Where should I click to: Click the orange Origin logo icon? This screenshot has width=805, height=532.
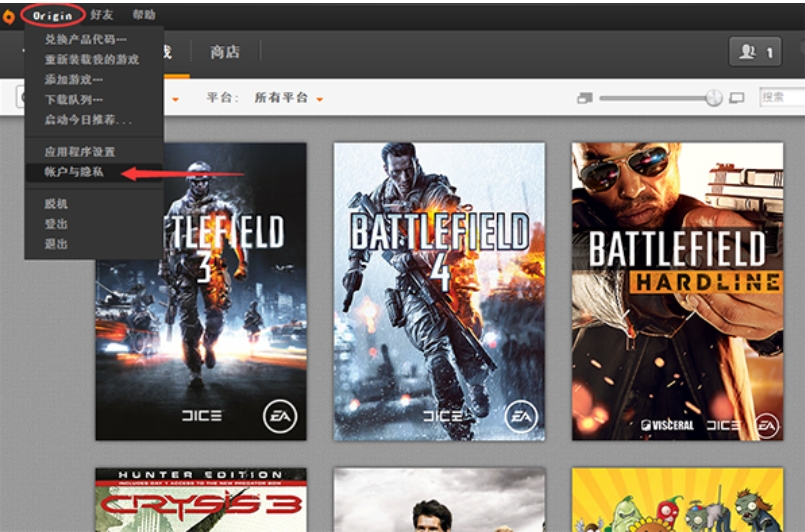8,16
